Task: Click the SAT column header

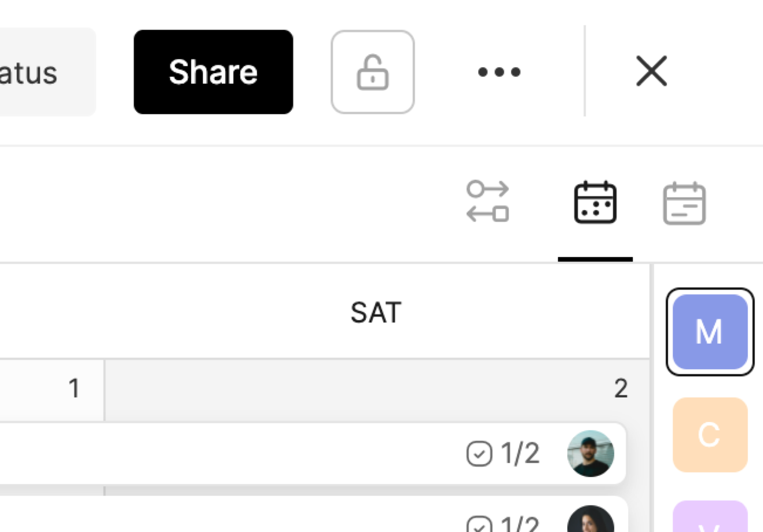Action: tap(376, 313)
